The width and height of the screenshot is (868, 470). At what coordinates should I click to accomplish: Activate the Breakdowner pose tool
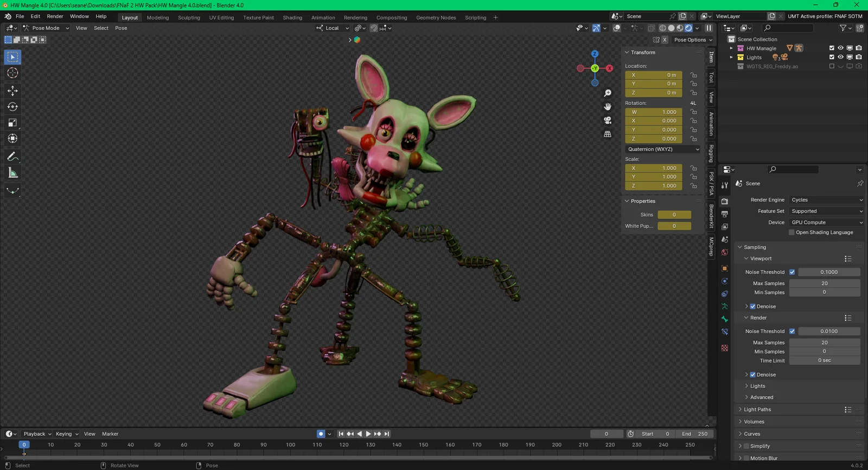[12, 190]
